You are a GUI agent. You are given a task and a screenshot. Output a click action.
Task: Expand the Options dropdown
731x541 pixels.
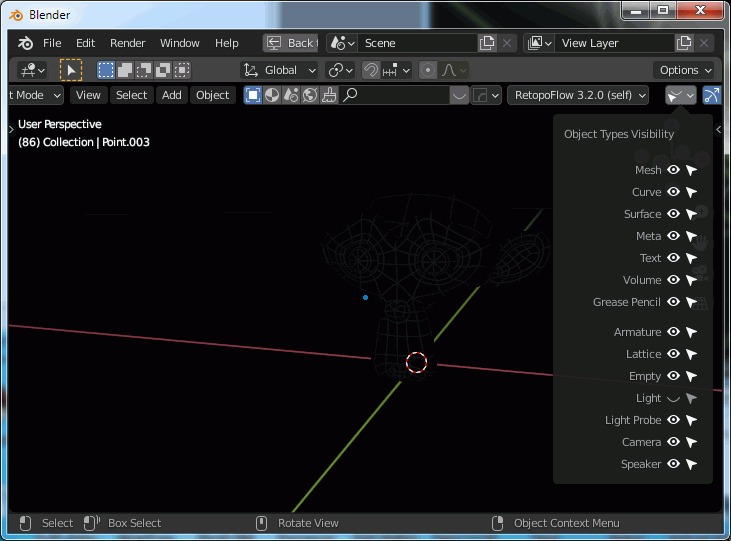(x=685, y=70)
